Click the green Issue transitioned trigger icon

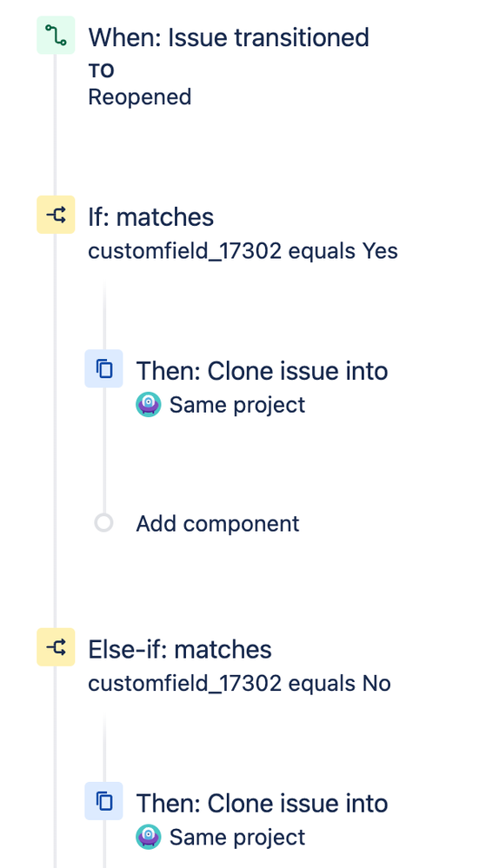pyautogui.click(x=56, y=36)
